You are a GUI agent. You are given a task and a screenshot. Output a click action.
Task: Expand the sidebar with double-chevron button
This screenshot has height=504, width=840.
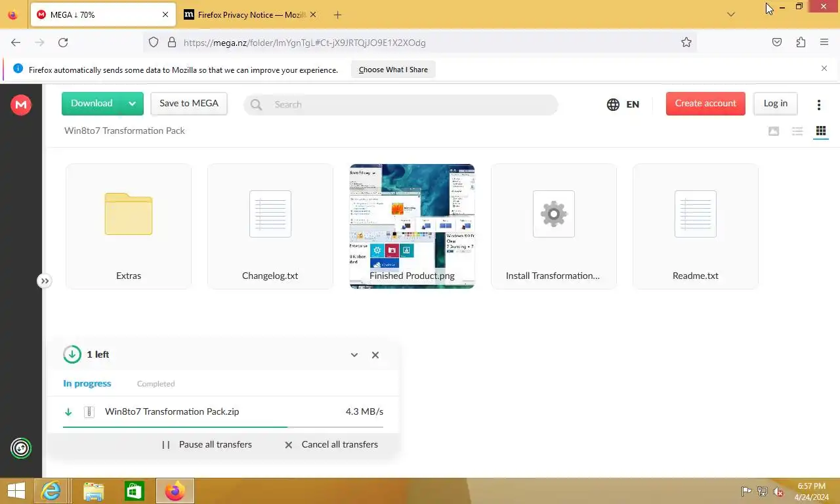coord(44,281)
